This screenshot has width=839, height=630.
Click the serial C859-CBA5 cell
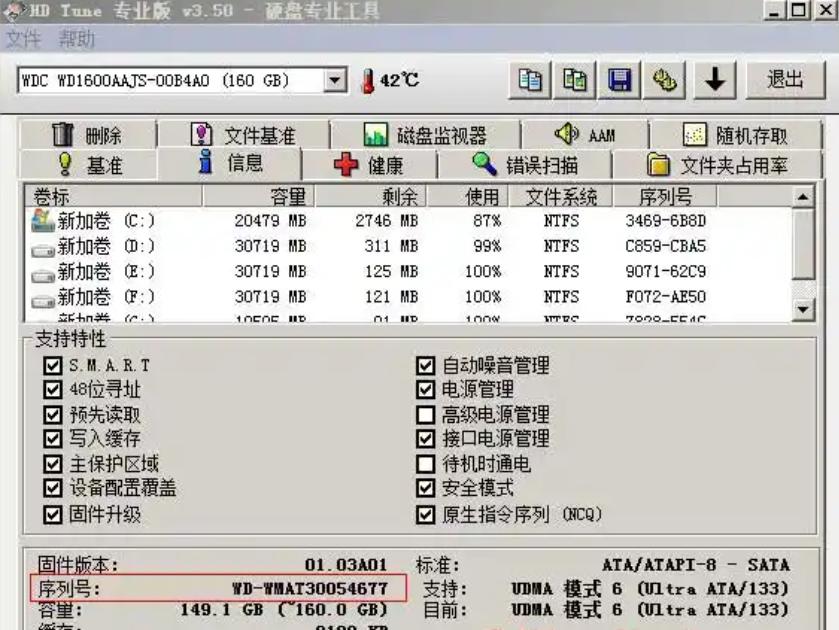pos(666,246)
